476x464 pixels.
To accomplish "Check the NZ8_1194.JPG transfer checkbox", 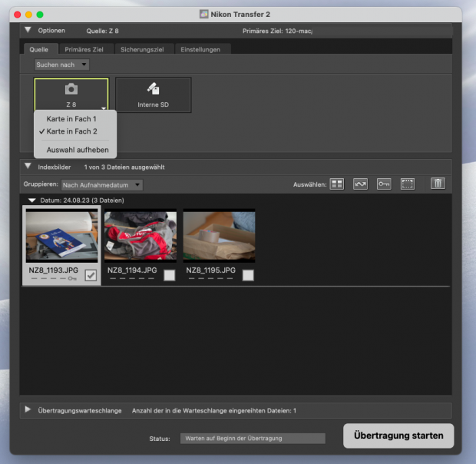I will 169,275.
